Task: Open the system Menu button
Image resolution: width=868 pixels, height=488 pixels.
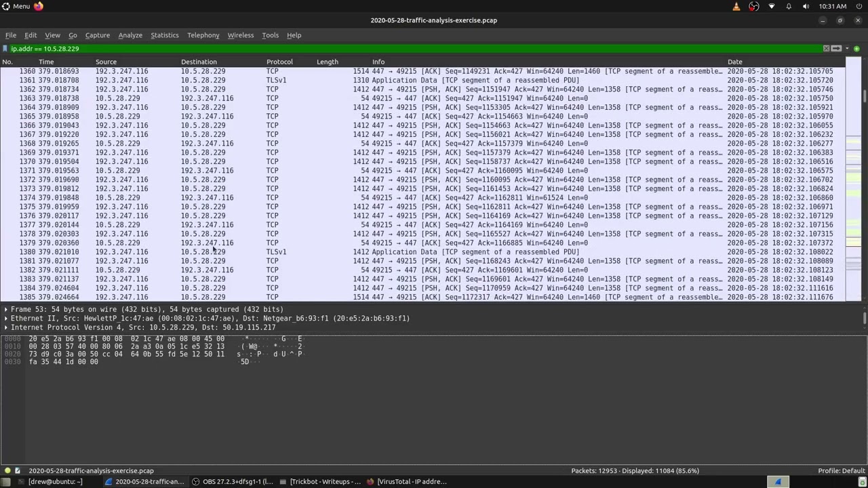Action: click(16, 6)
